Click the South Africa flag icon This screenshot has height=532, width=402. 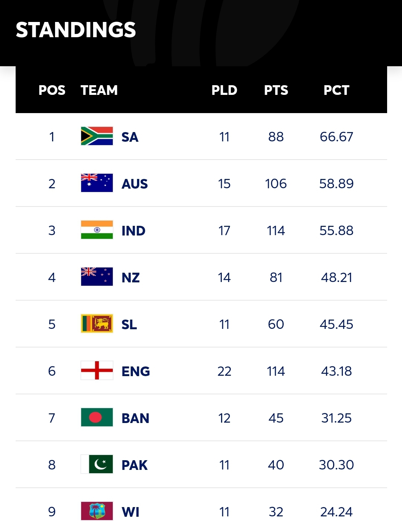tap(97, 136)
